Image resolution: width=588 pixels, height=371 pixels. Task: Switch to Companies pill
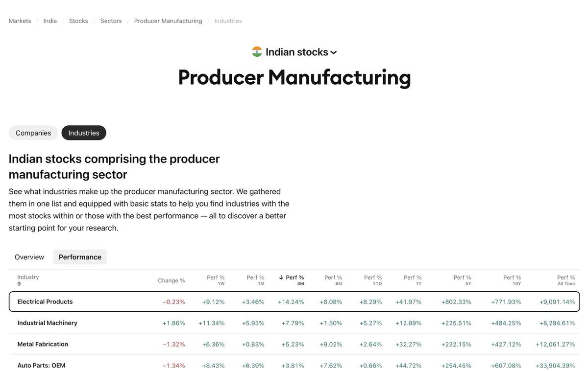tap(33, 133)
